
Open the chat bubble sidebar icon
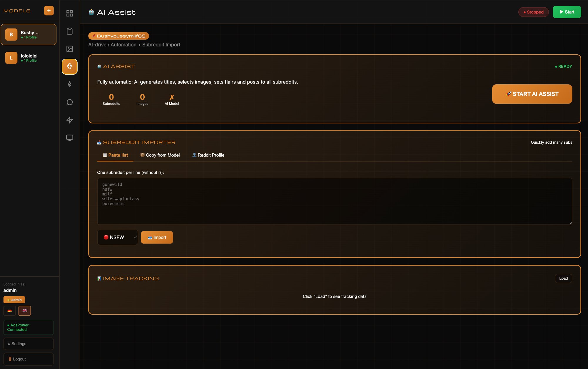coord(69,102)
